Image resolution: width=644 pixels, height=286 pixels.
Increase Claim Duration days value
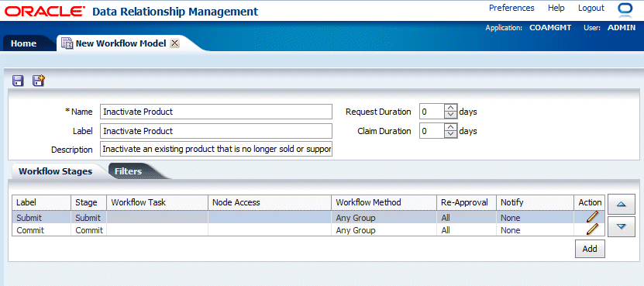pos(451,127)
